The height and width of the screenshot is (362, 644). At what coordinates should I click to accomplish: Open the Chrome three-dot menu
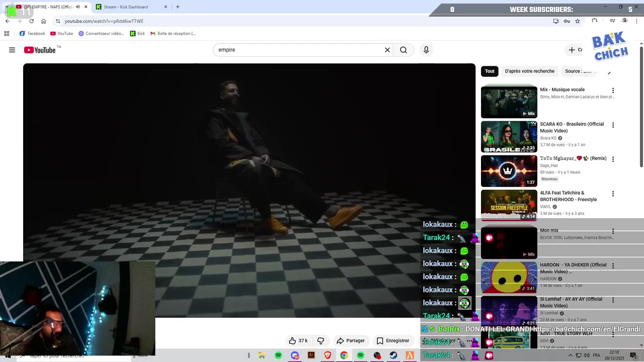point(637,21)
